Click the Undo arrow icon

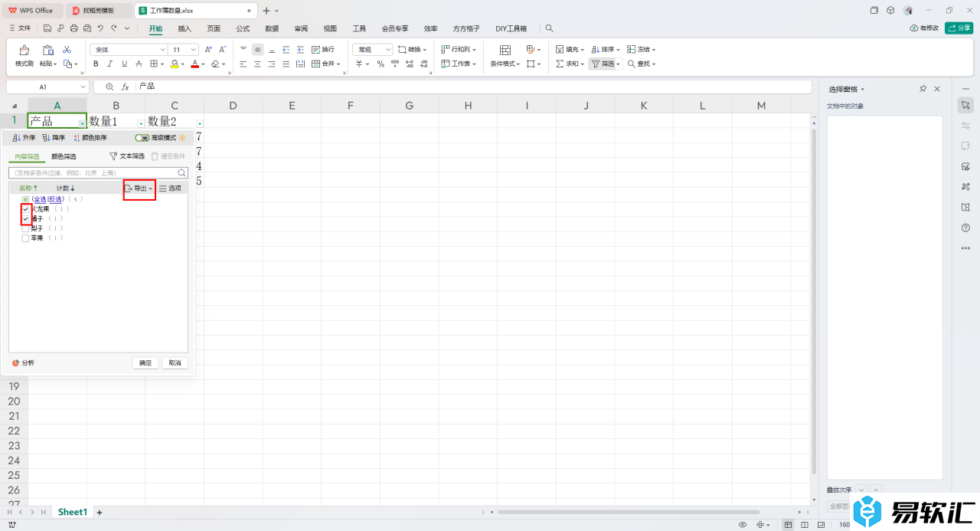coord(100,28)
